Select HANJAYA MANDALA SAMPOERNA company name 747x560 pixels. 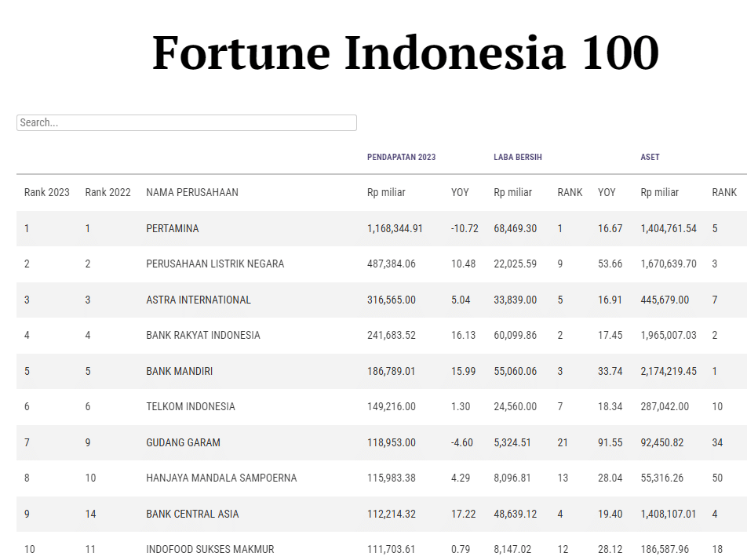coord(221,478)
